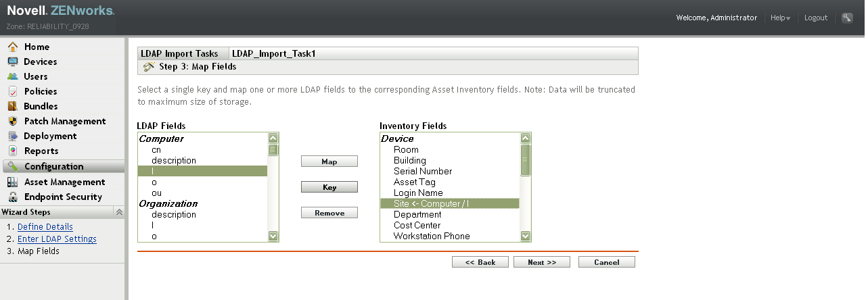Click the Patch Management shield icon
The width and height of the screenshot is (868, 300).
click(x=12, y=121)
